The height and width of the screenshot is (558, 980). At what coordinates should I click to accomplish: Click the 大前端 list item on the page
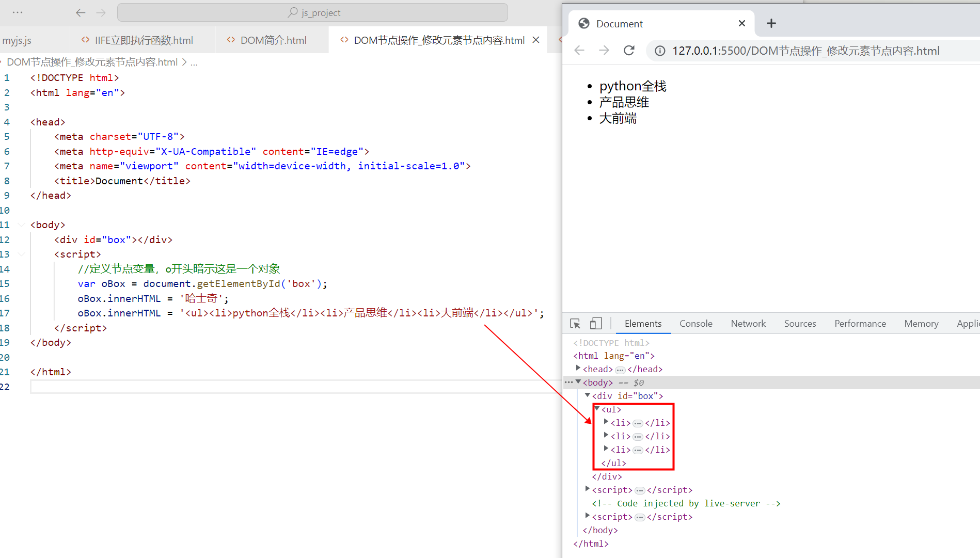click(618, 119)
